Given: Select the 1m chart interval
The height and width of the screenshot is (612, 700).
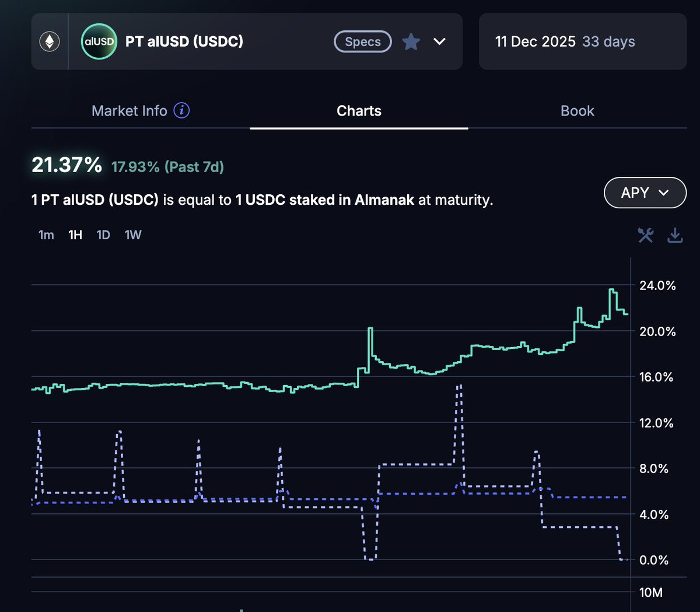Looking at the screenshot, I should [46, 235].
